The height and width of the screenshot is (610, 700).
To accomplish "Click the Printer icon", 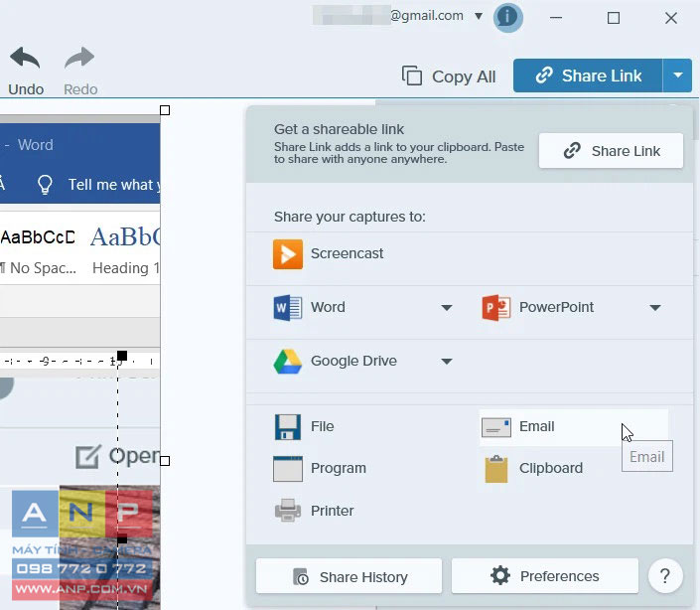I will 288,511.
